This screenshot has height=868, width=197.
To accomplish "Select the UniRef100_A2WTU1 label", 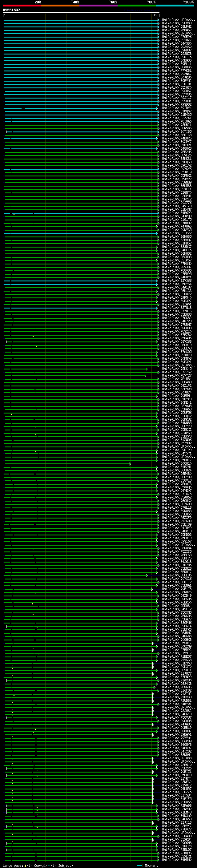I will 177,84.
